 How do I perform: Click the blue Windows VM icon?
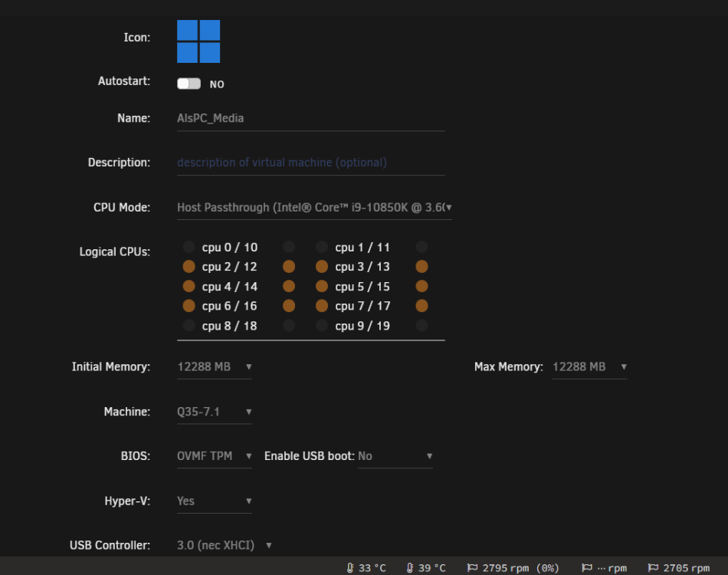click(x=198, y=41)
